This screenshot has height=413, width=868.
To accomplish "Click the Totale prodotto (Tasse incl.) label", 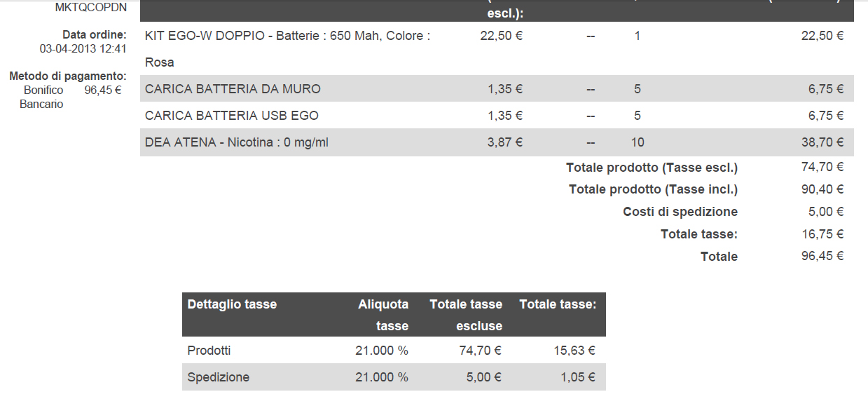I will click(x=653, y=189).
